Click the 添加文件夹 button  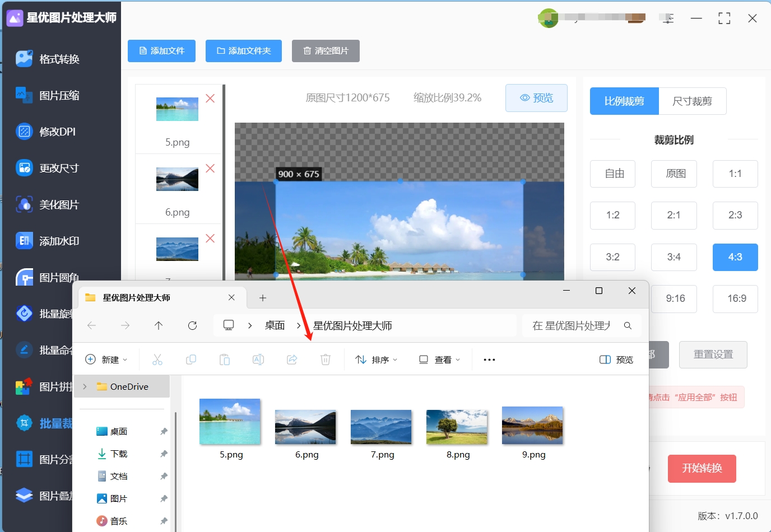coord(244,51)
